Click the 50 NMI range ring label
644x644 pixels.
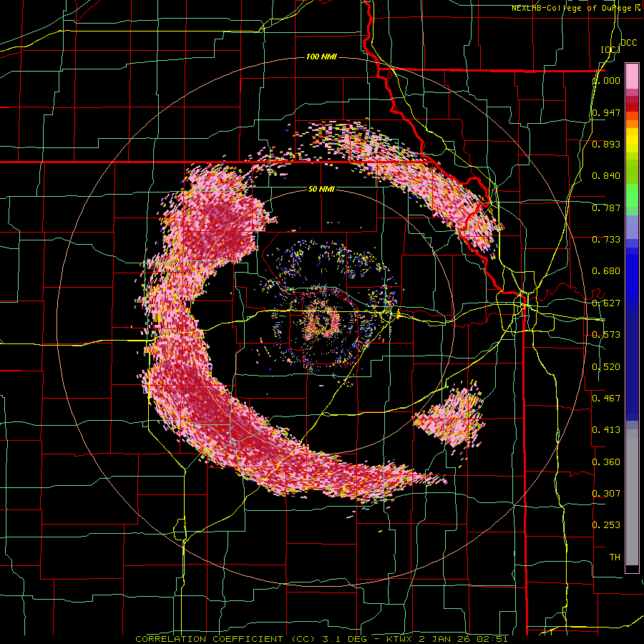tap(321, 189)
